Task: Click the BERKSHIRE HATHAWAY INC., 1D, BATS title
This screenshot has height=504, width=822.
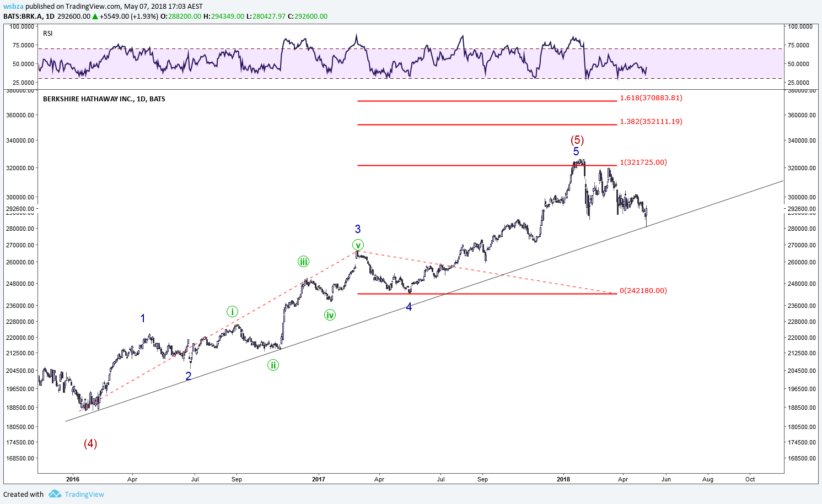Action: [104, 99]
